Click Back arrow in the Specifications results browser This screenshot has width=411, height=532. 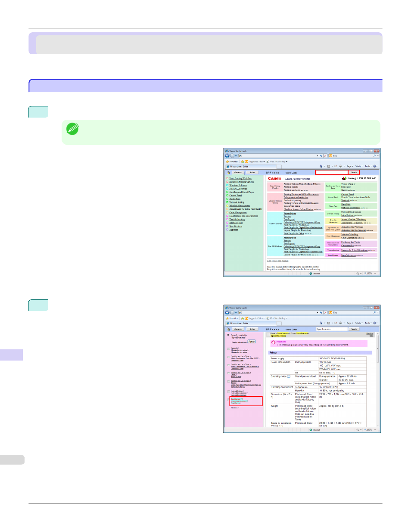[227, 312]
